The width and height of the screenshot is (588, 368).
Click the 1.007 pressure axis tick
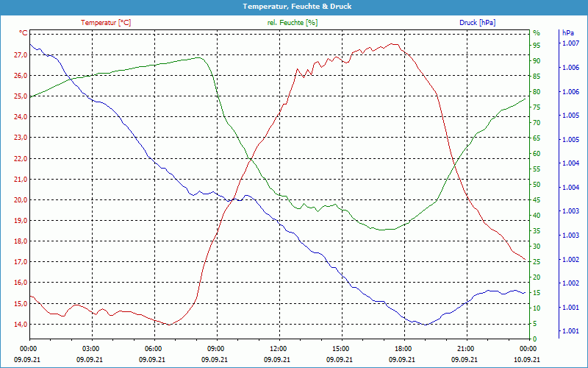[x=570, y=44]
